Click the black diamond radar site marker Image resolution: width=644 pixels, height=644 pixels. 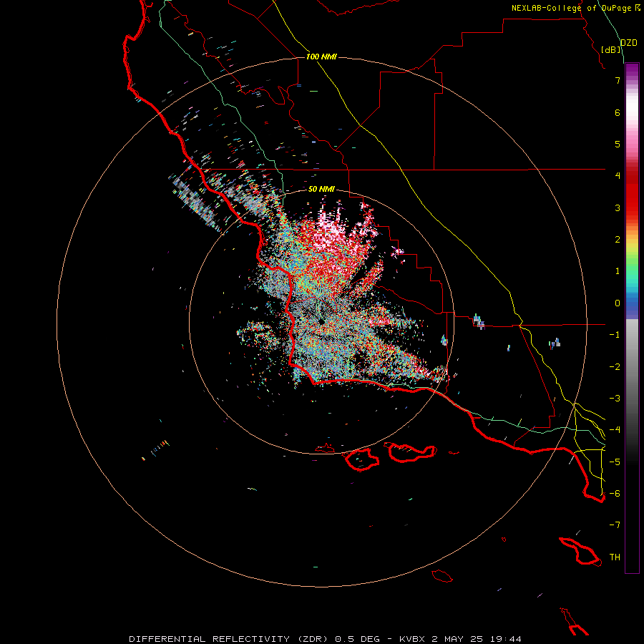point(321,321)
